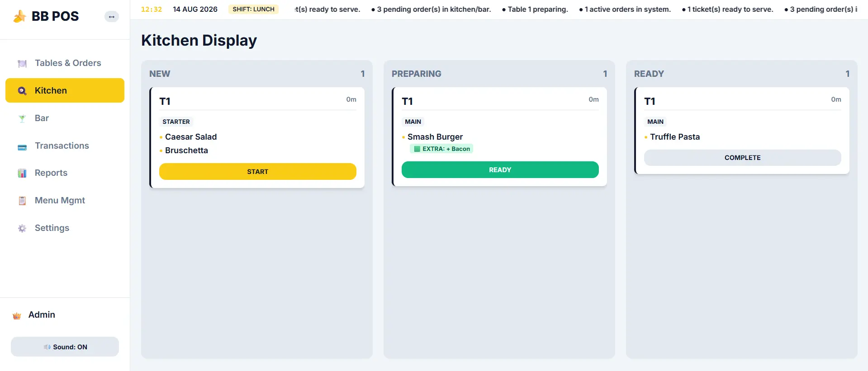
Task: Click the Admin user label
Action: (42, 315)
